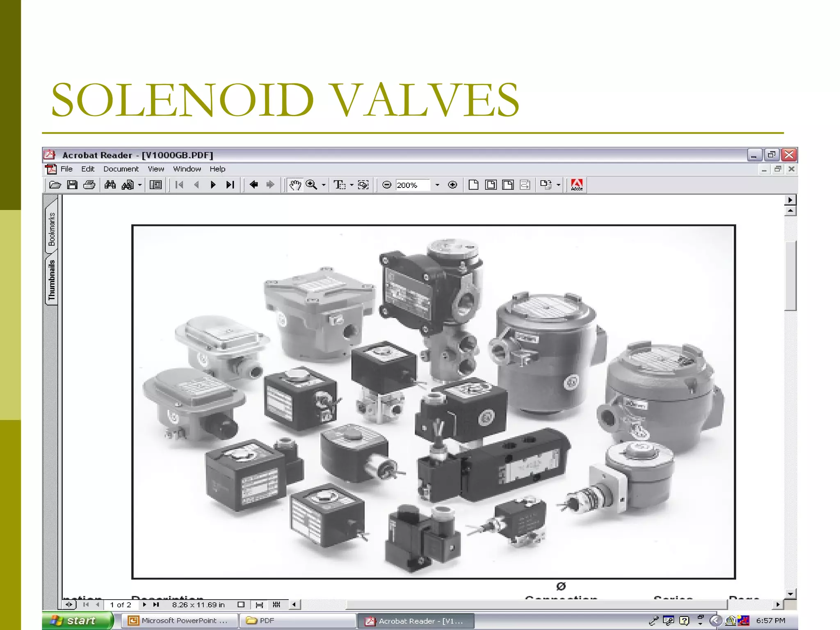Click status bar last page button
This screenshot has width=840, height=630.
(156, 605)
